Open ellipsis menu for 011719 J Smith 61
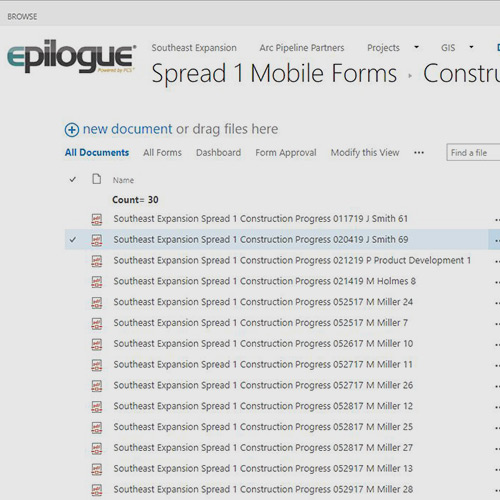Image resolution: width=500 pixels, height=500 pixels. point(497,220)
